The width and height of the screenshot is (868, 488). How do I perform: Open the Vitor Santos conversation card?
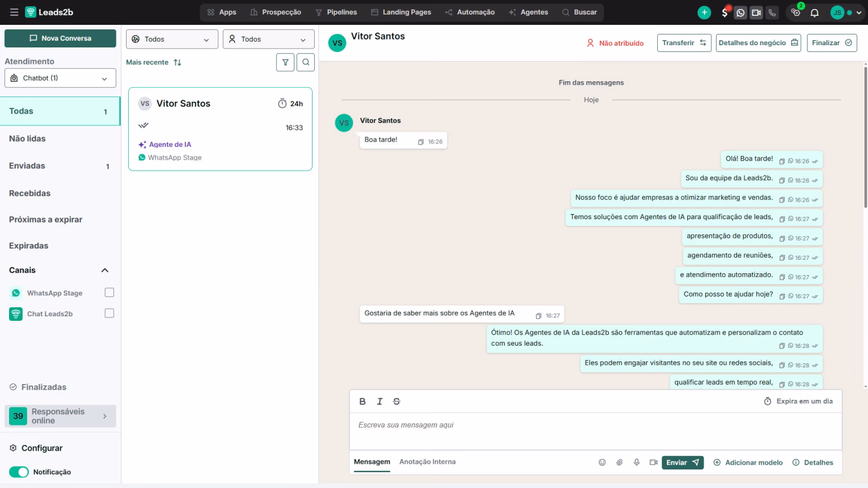tap(220, 129)
